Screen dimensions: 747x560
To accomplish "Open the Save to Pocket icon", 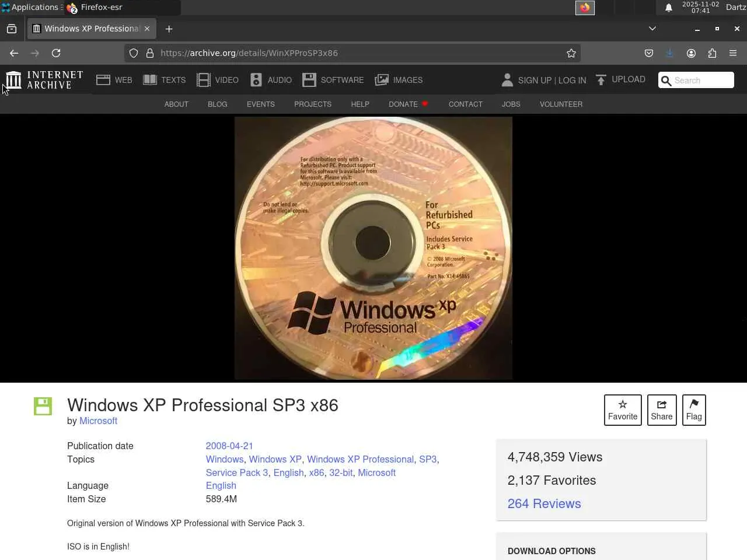I will click(x=649, y=53).
